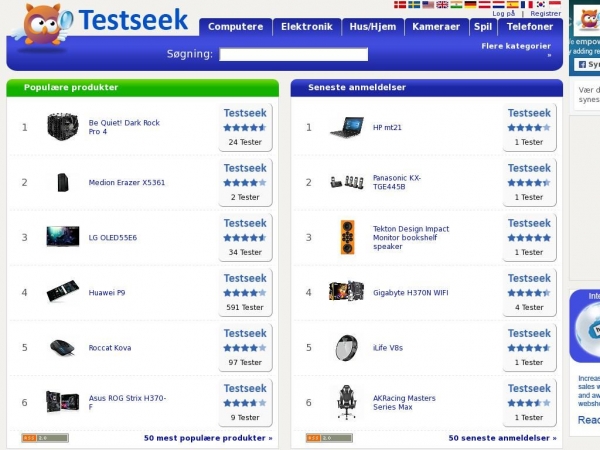Switch language using the Swedish flag
The width and height of the screenshot is (600, 450).
414,5
